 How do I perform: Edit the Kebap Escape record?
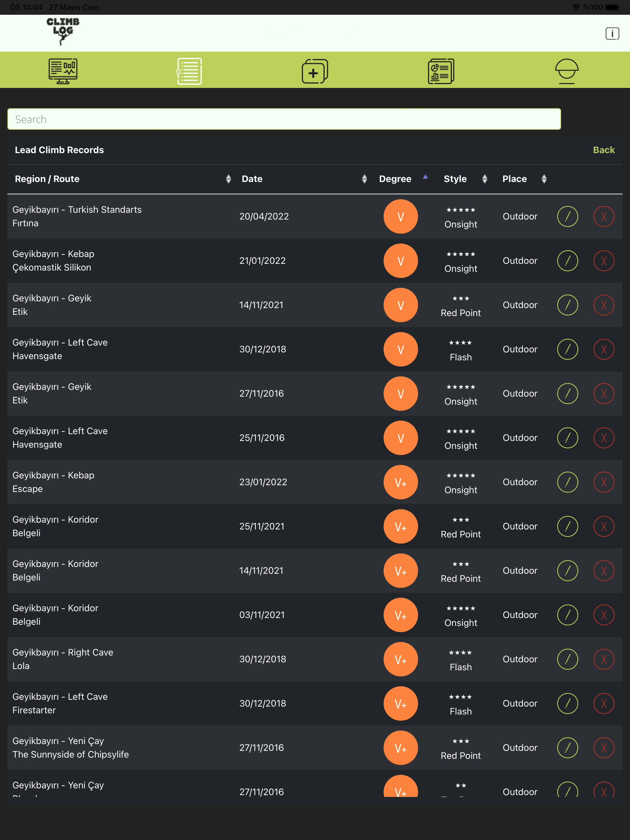click(567, 482)
